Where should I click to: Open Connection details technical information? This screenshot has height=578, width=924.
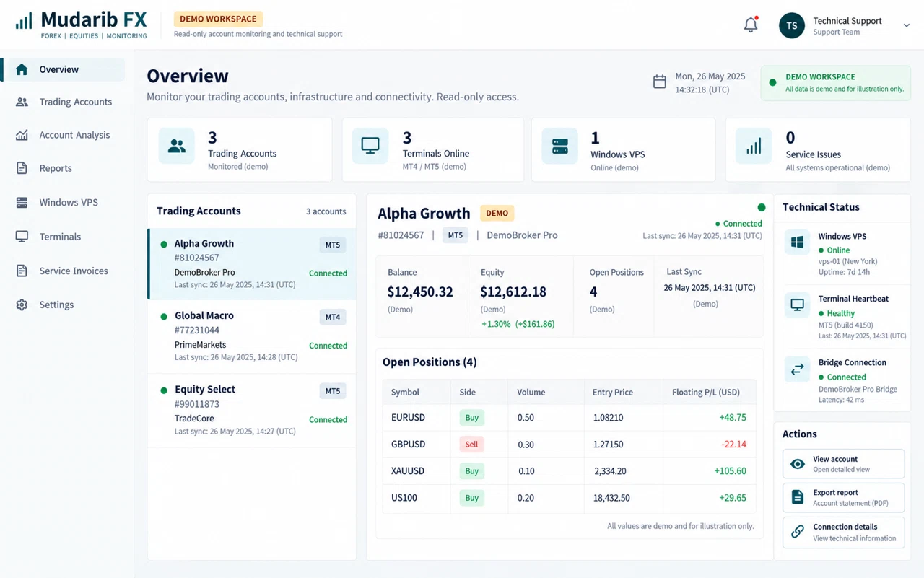(843, 533)
